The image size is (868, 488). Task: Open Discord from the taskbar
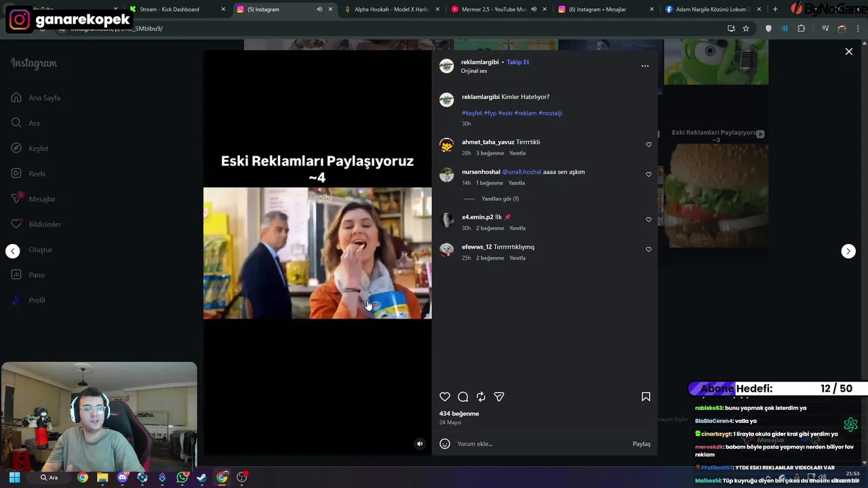[123, 478]
